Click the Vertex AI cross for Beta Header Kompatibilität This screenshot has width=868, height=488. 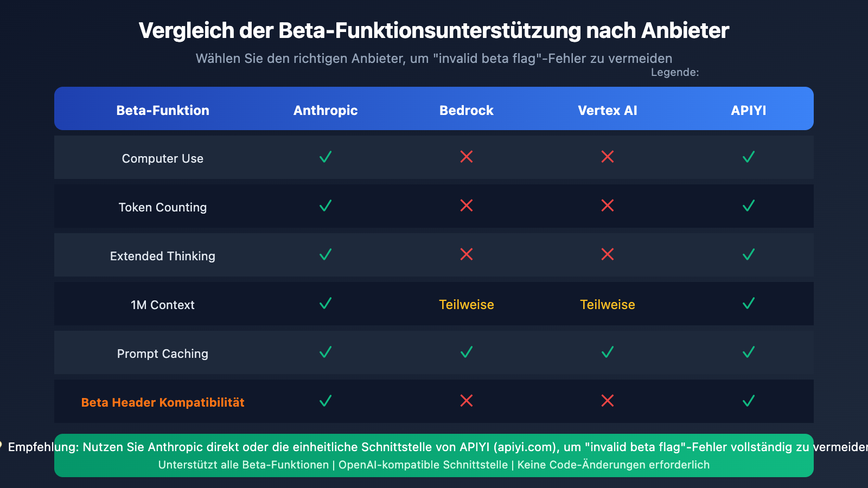pos(608,401)
